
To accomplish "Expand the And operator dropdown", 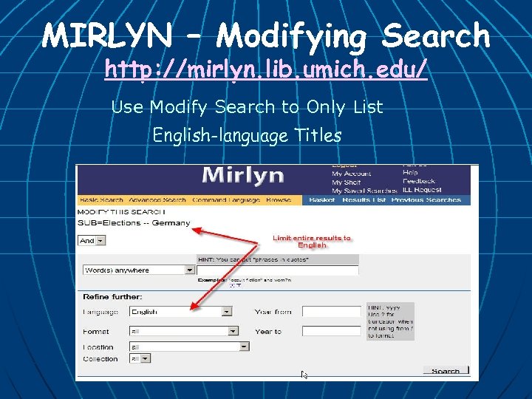I will [92, 241].
